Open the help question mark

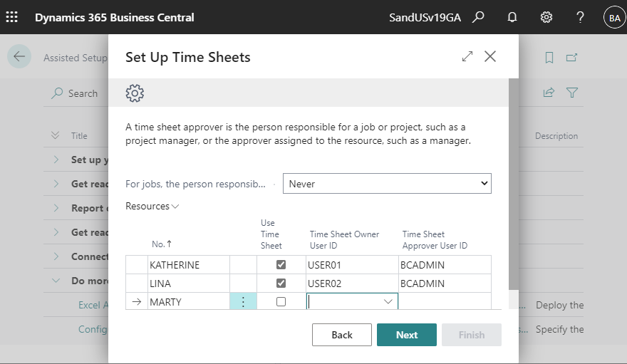(x=580, y=17)
